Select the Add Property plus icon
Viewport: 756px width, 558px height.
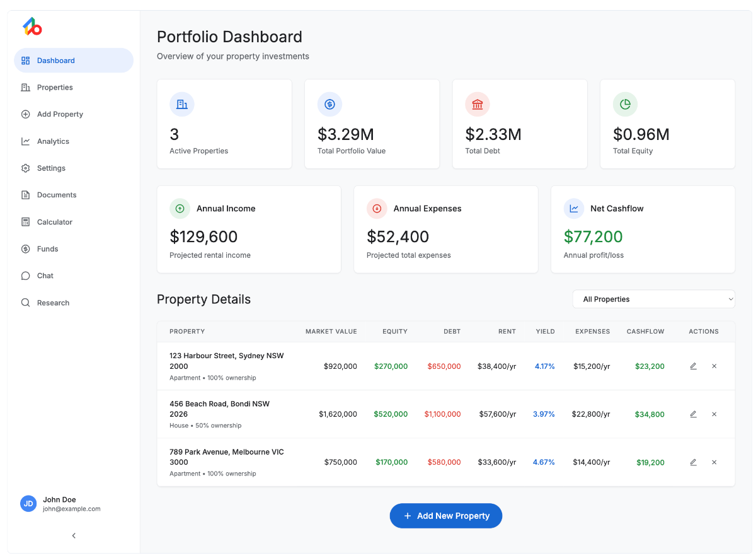[25, 114]
